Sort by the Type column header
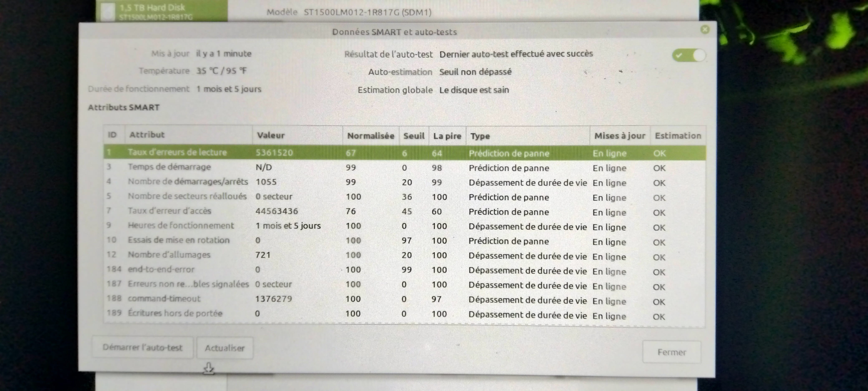 [528, 136]
